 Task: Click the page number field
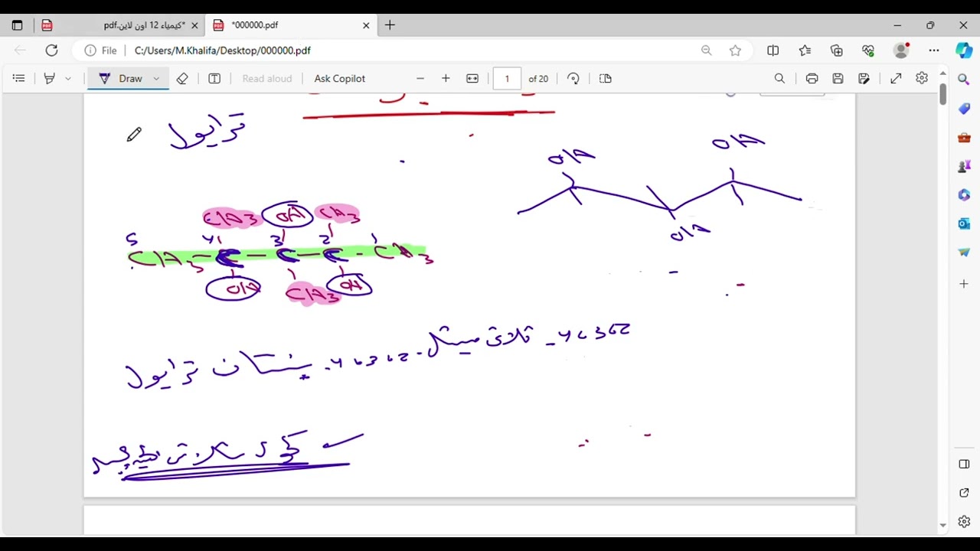[x=507, y=78]
